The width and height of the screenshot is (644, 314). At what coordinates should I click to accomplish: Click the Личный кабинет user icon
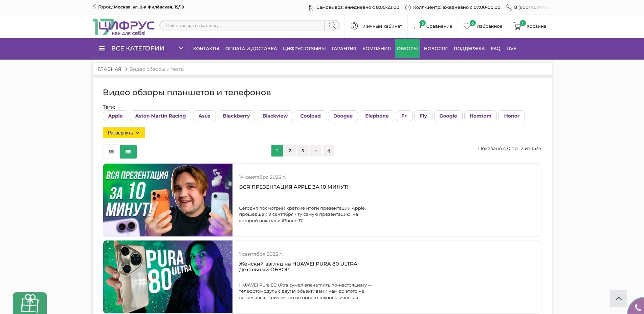coord(354,26)
